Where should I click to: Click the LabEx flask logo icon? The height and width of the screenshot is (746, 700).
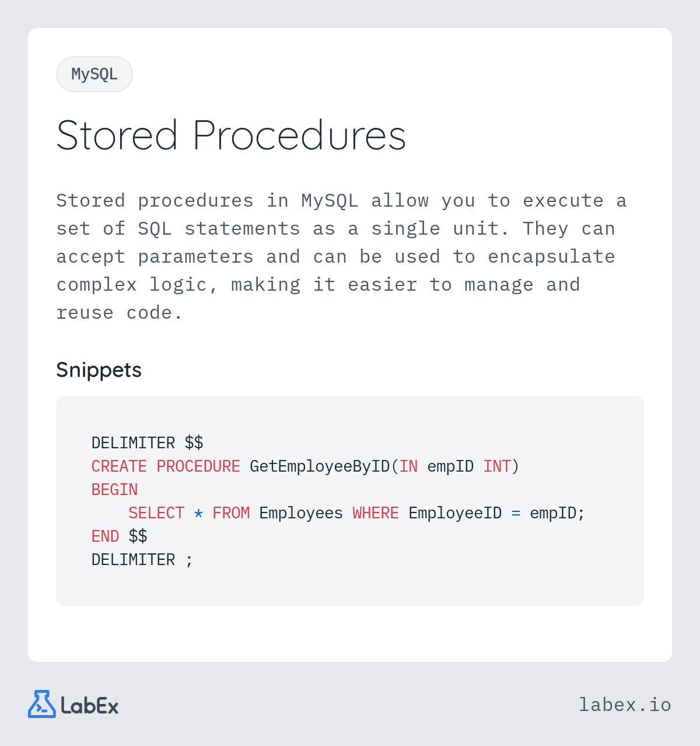click(41, 705)
